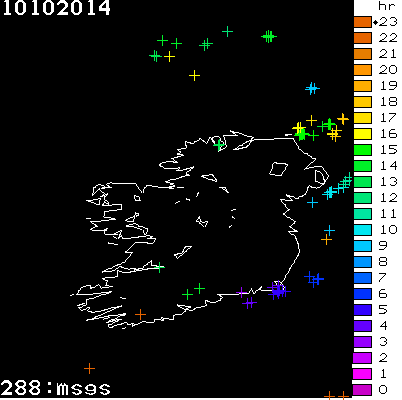Pick the hour 8 blue swatch
The width and height of the screenshot is (402, 400).
(362, 262)
